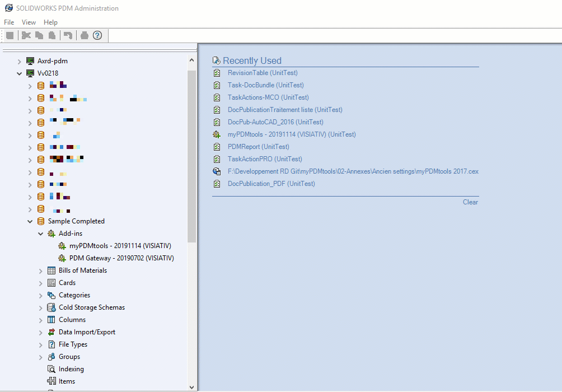The height and width of the screenshot is (392, 562).
Task: Open RevisionTable (UnitTest) recent link
Action: click(262, 73)
